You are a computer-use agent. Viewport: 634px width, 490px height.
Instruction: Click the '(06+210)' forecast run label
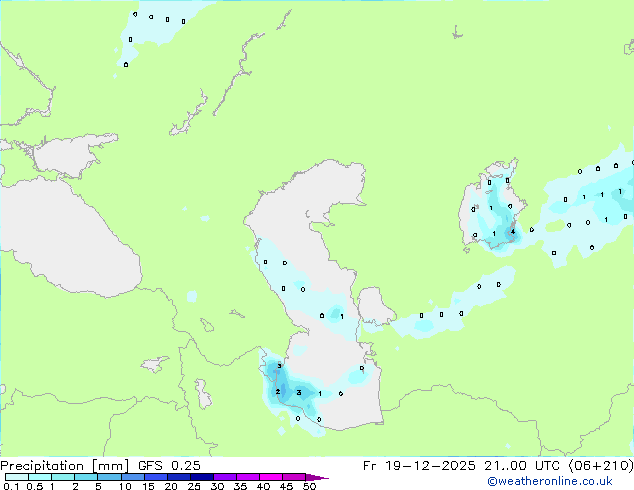click(601, 466)
